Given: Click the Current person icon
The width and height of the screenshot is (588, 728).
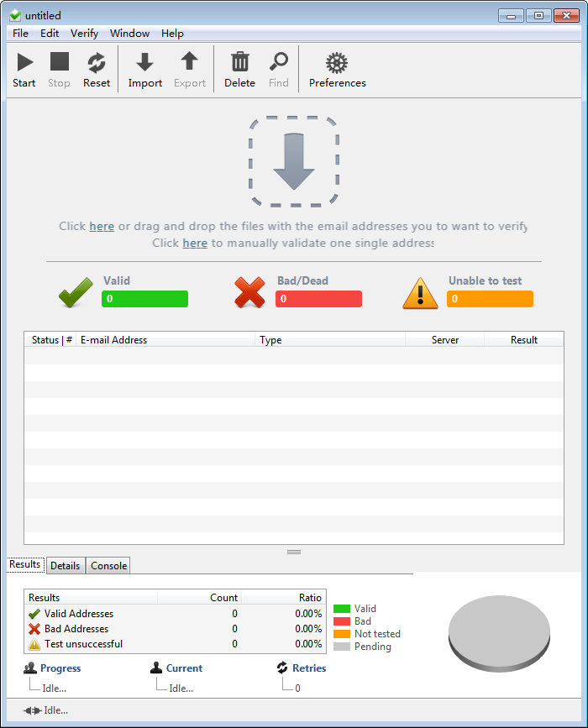Looking at the screenshot, I should click(156, 668).
